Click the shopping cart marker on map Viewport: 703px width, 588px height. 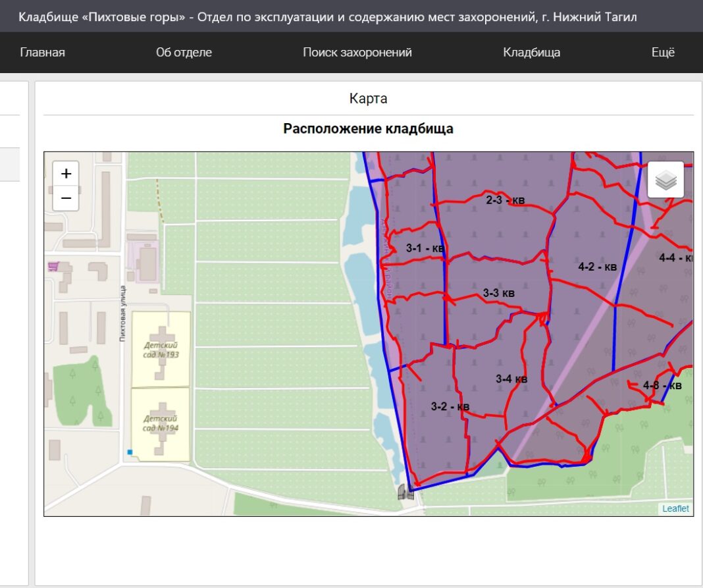coord(53,266)
